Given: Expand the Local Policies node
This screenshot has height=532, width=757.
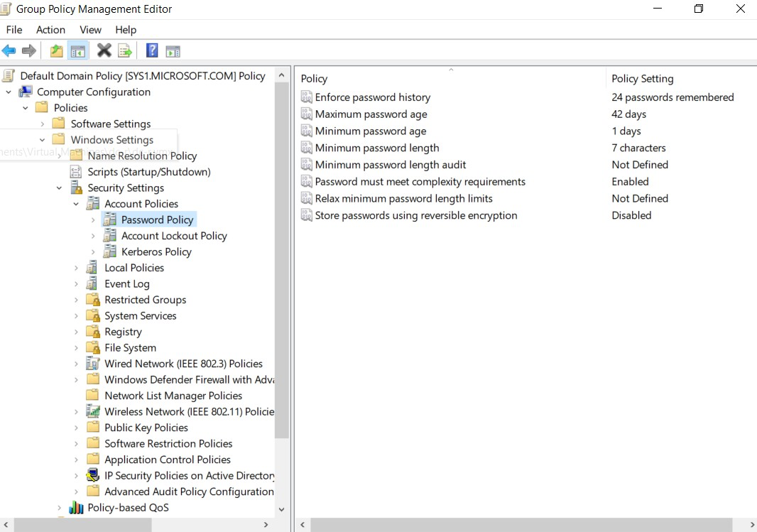Looking at the screenshot, I should (76, 268).
